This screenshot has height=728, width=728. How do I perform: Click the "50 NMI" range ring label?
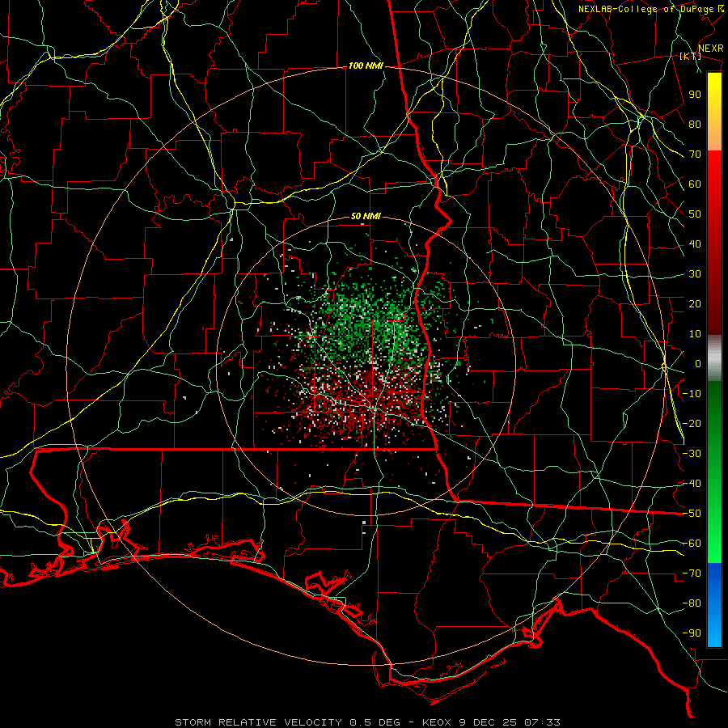coord(366,216)
